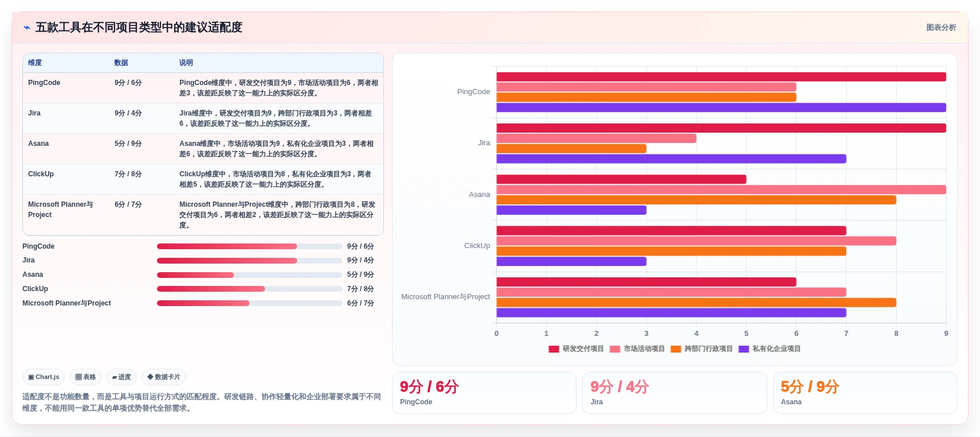
Task: Toggle the 市场活动项目 legend entry
Action: coord(637,349)
